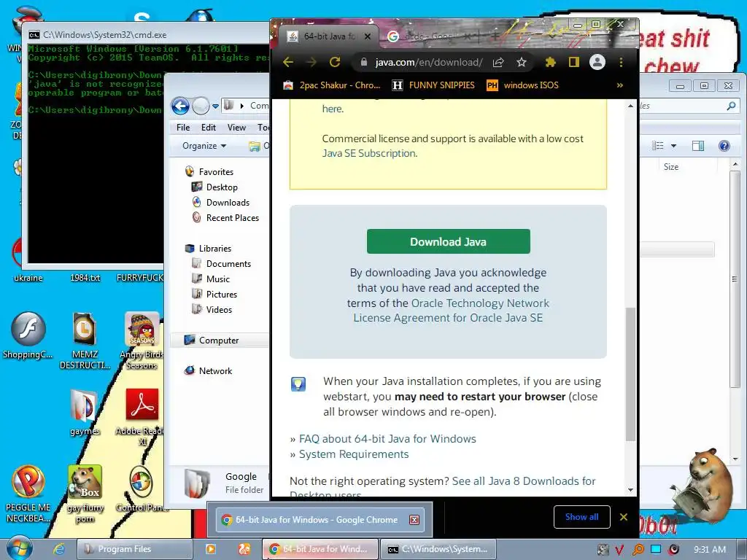Click the green Download Java button
Image resolution: width=747 pixels, height=560 pixels.
point(449,241)
